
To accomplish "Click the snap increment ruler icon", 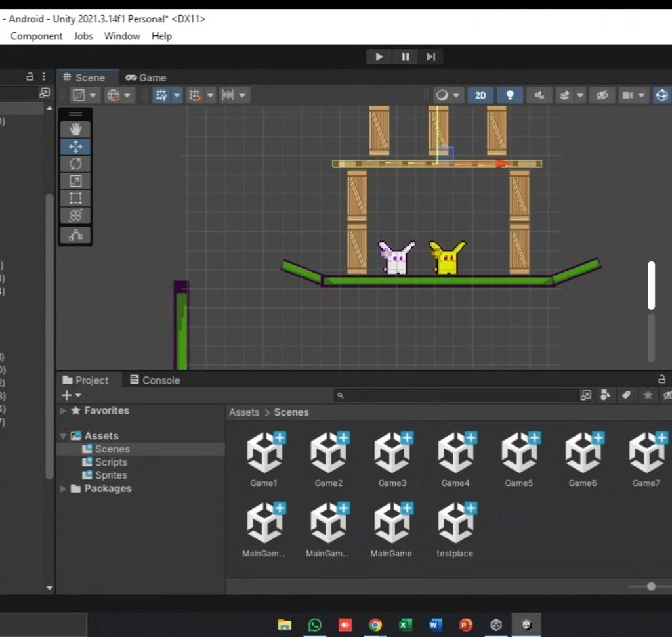I will point(228,95).
